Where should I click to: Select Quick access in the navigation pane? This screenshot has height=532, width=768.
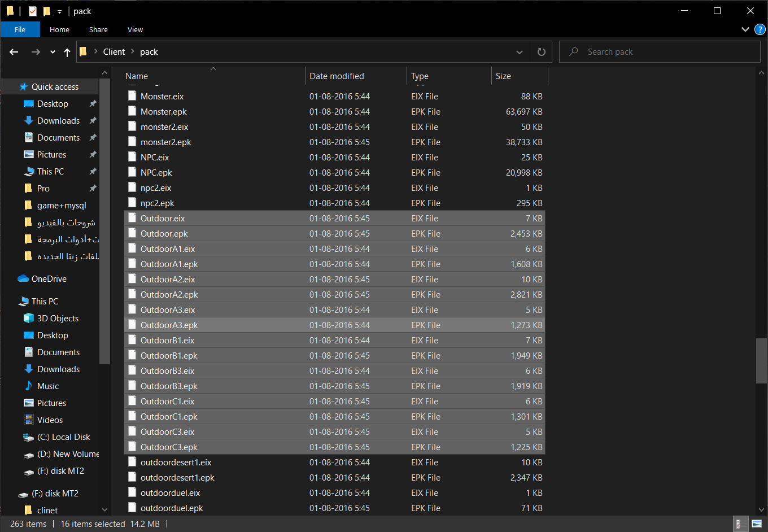tap(55, 87)
